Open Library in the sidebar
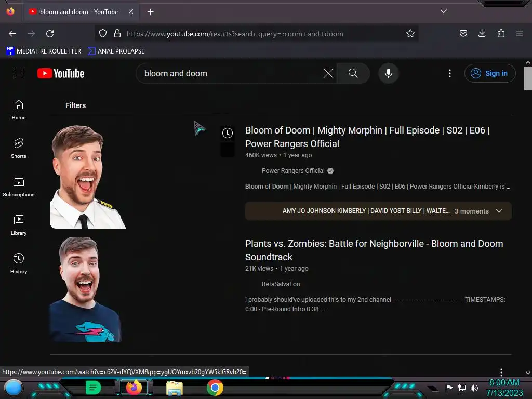532x399 pixels. (x=19, y=225)
